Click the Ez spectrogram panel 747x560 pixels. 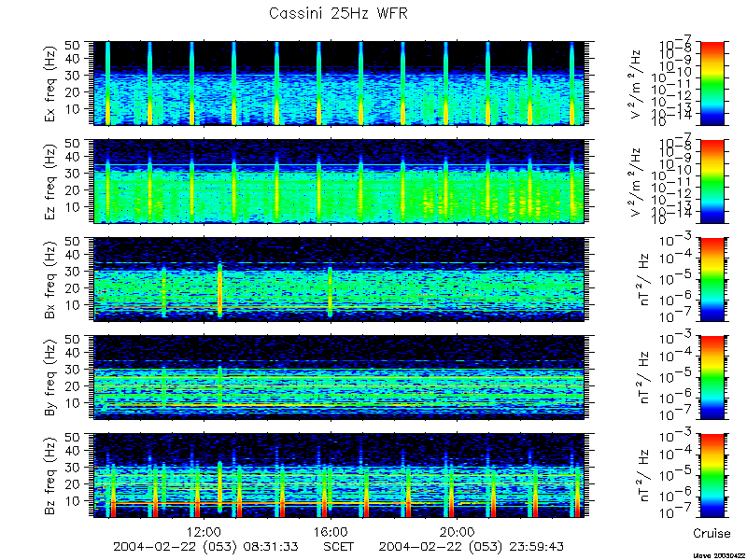[339, 181]
